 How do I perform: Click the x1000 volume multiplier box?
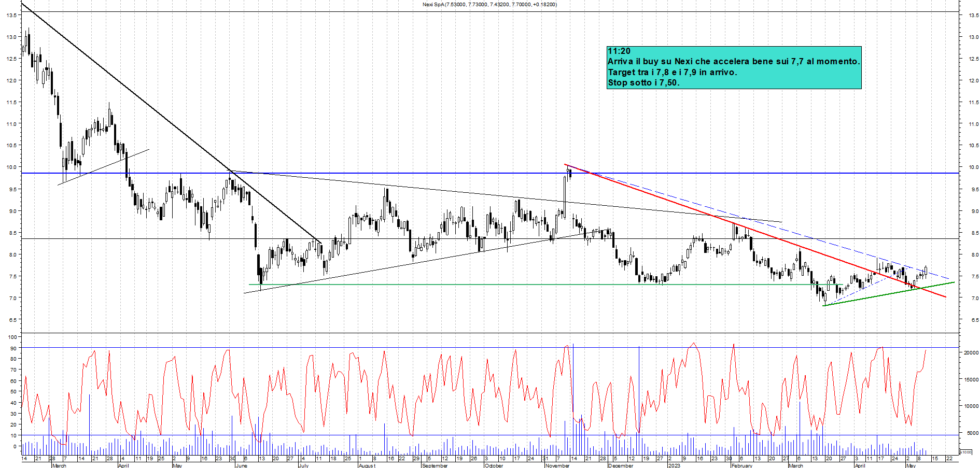coord(966,452)
